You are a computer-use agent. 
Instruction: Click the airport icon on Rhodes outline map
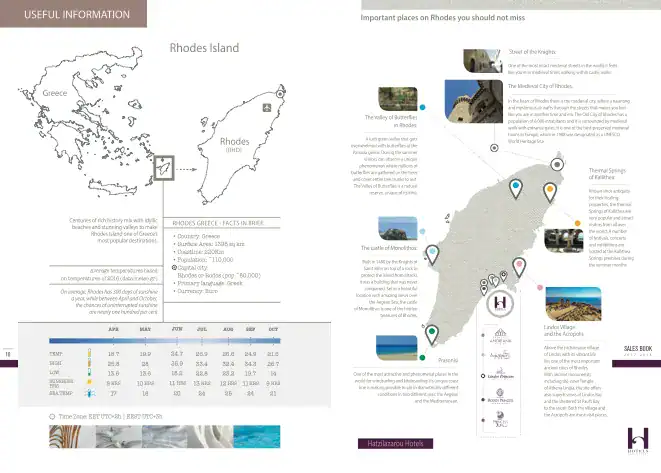tap(267, 108)
